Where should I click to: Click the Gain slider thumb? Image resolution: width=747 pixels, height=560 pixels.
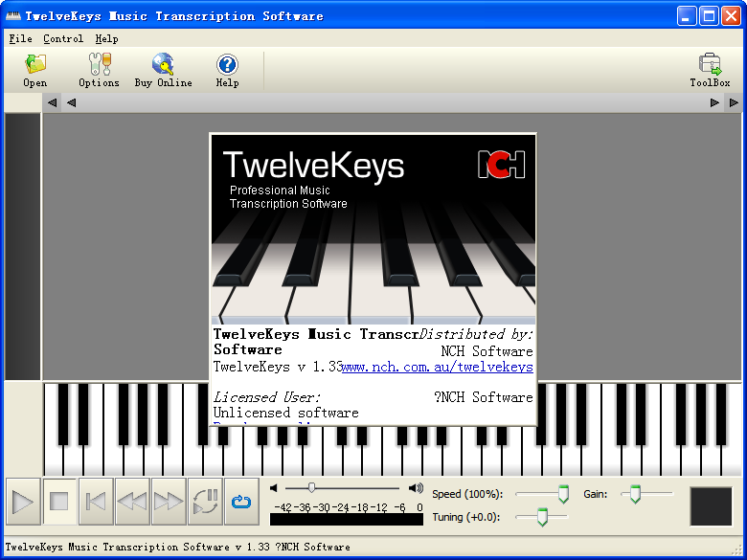pos(635,494)
